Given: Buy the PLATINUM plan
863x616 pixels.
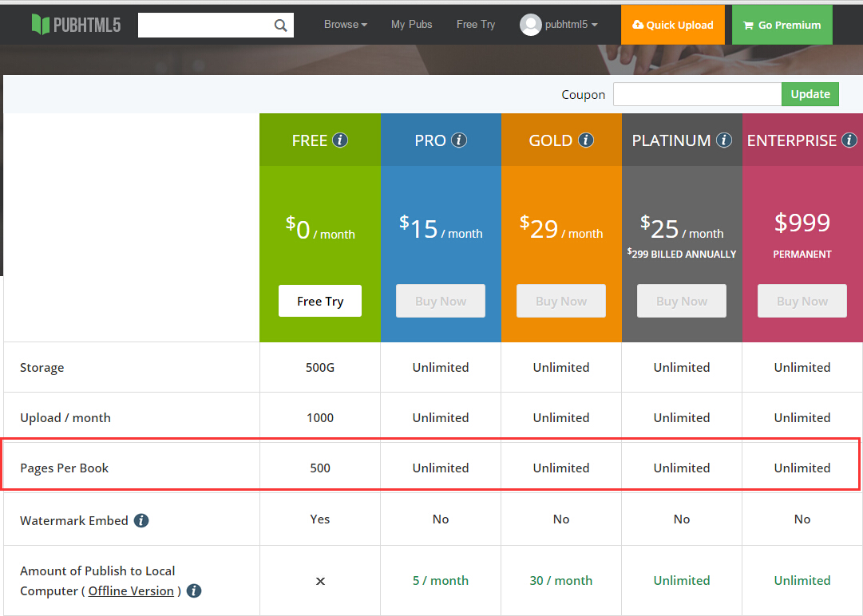Looking at the screenshot, I should [681, 301].
